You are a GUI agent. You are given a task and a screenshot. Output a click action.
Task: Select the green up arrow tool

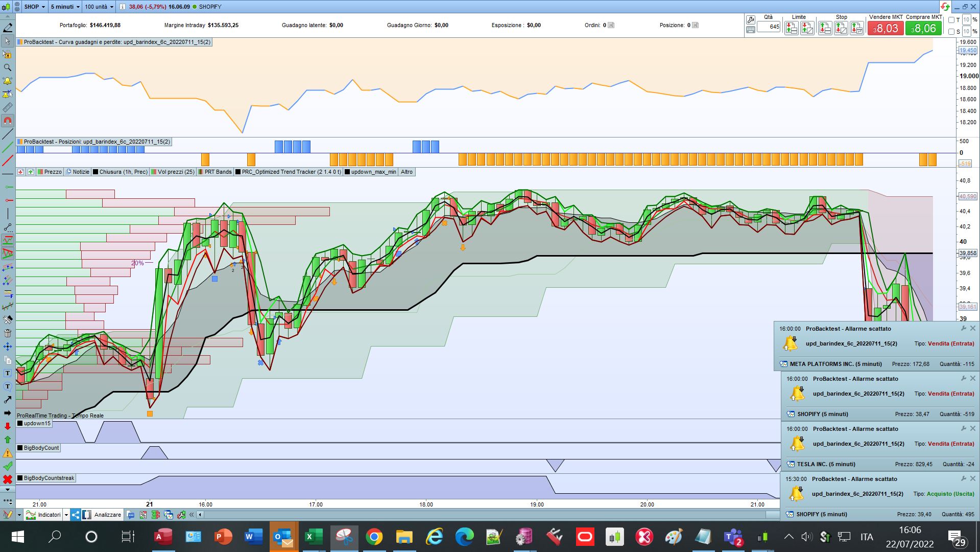(8, 440)
